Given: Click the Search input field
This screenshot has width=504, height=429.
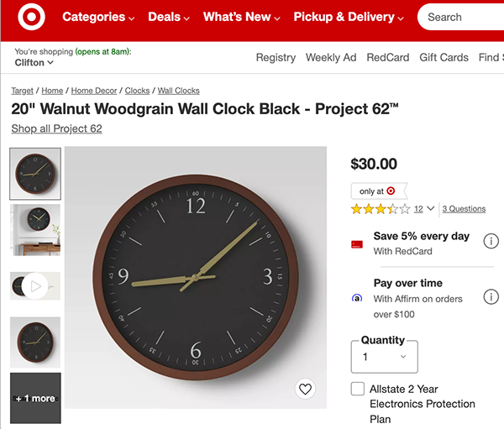Looking at the screenshot, I should click(462, 17).
